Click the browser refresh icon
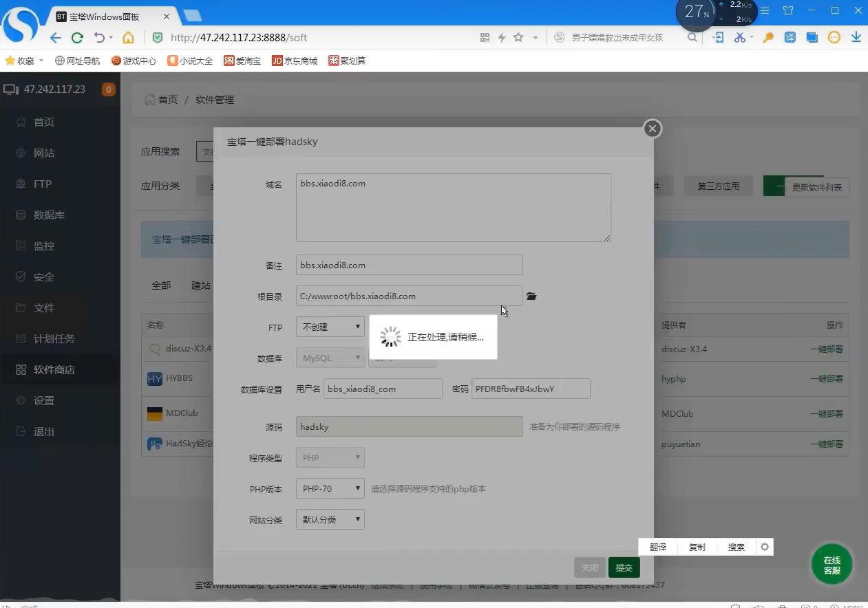The image size is (868, 608). pyautogui.click(x=77, y=38)
